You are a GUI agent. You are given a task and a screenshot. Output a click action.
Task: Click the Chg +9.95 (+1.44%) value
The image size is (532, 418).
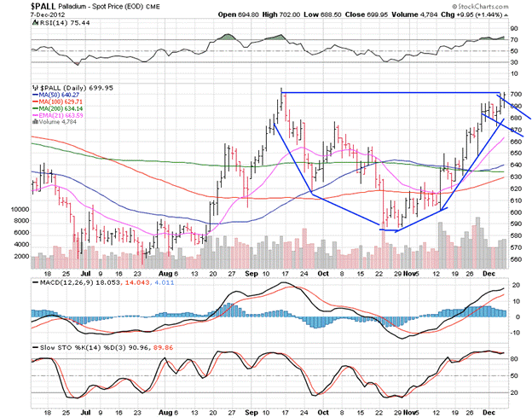pos(506,15)
